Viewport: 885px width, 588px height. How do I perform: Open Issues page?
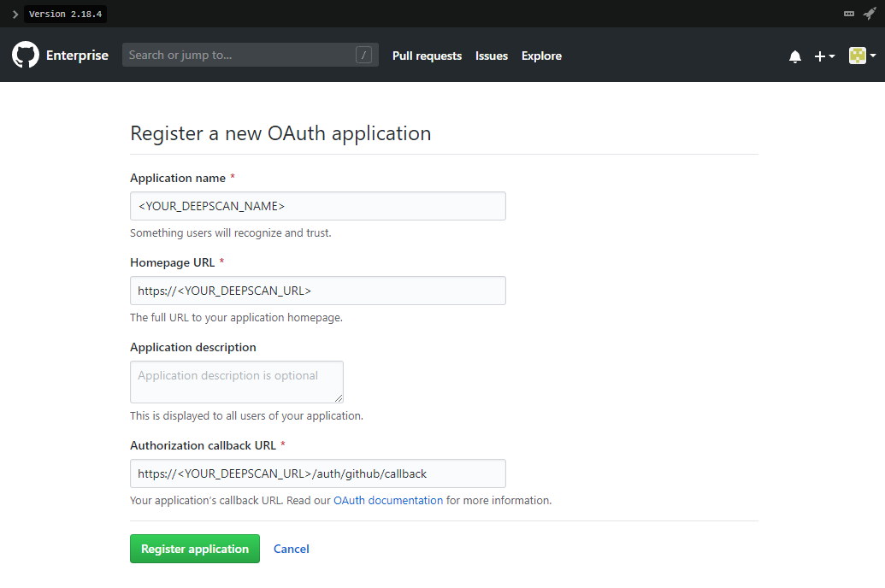pos(491,56)
